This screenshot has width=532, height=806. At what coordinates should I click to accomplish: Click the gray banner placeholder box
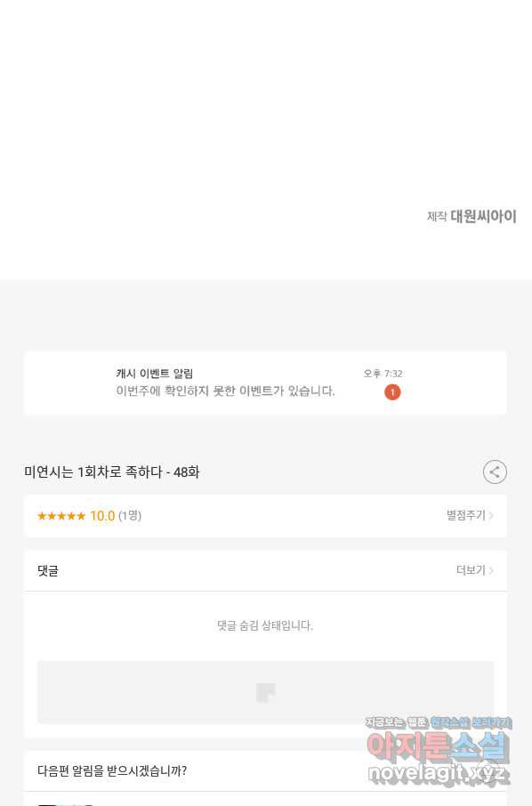click(265, 692)
